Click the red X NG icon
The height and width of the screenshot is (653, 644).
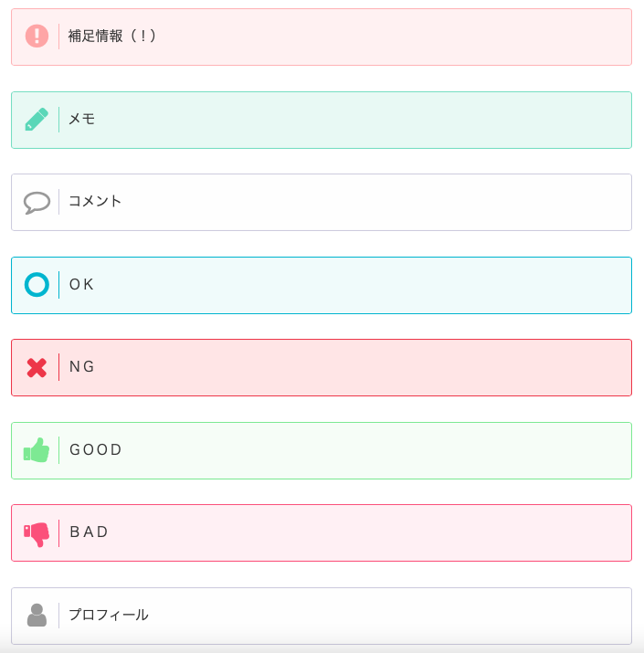pos(37,367)
